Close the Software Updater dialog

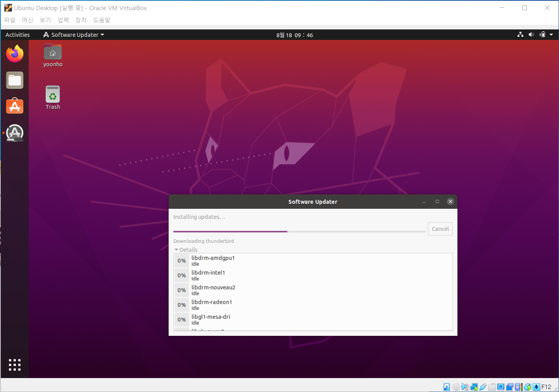tap(450, 201)
